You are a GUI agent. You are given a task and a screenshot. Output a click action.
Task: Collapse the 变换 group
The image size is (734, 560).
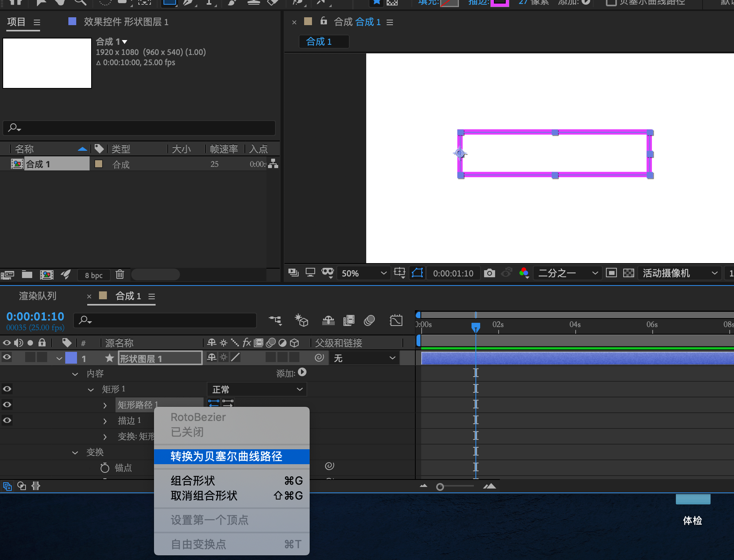click(75, 452)
